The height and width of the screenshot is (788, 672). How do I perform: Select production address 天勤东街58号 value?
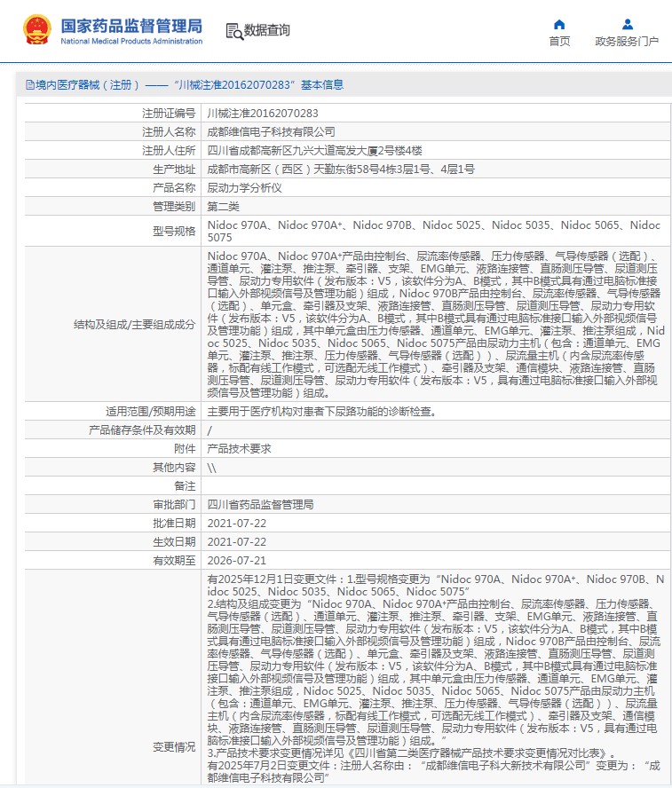[x=341, y=169]
